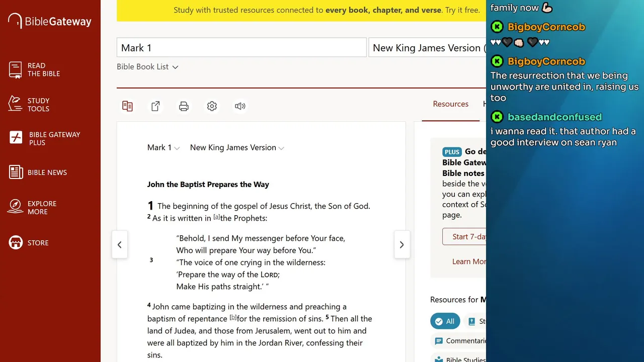Screen dimensions: 644x362
Task: Open Store in the sidebar
Action: (x=29, y=242)
